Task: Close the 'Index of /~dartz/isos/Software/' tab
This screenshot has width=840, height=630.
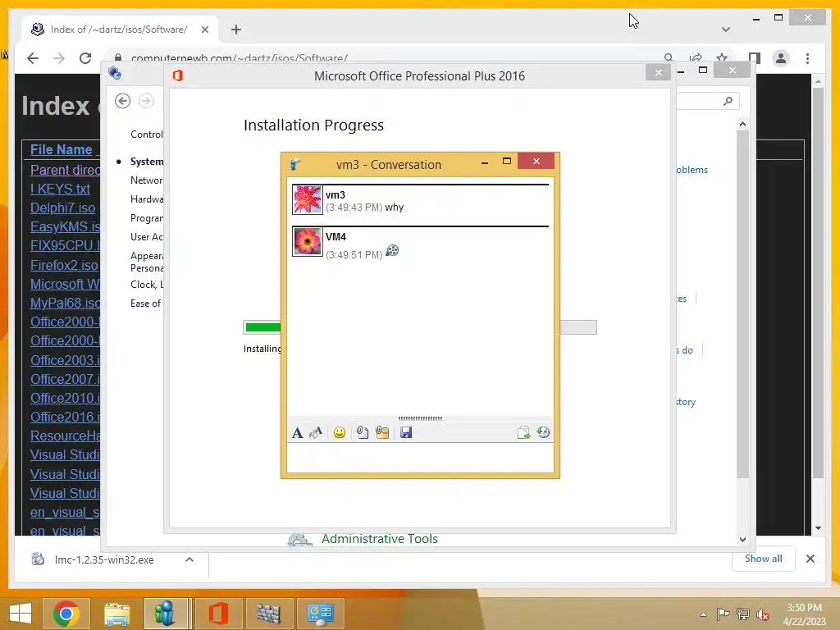Action: coord(204,30)
